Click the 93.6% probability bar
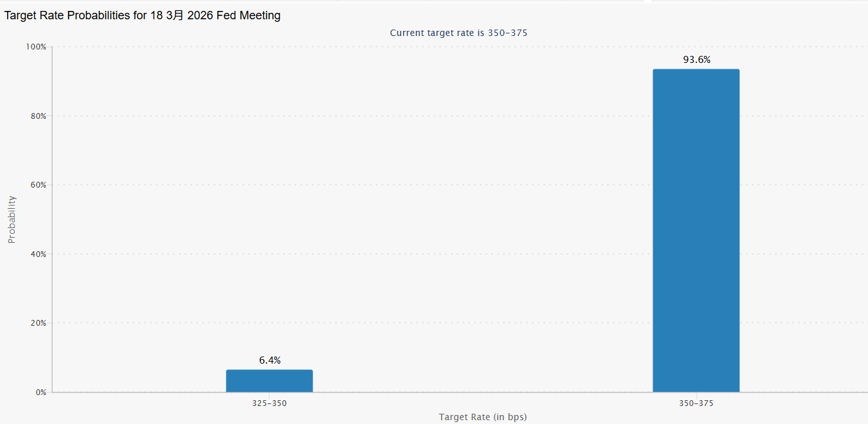 (x=696, y=230)
